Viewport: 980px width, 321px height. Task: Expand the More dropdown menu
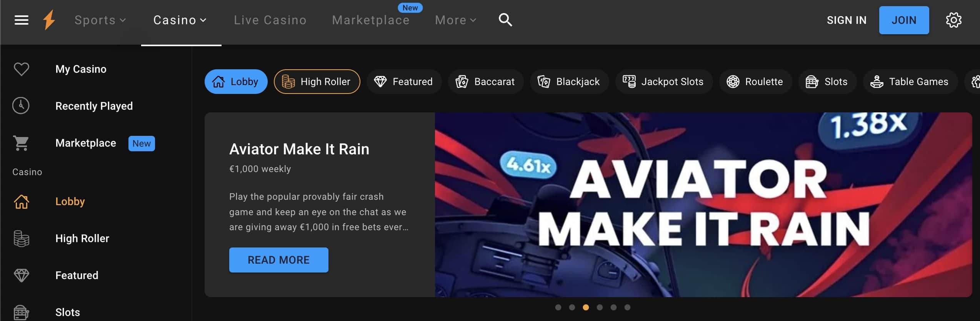[x=456, y=20]
